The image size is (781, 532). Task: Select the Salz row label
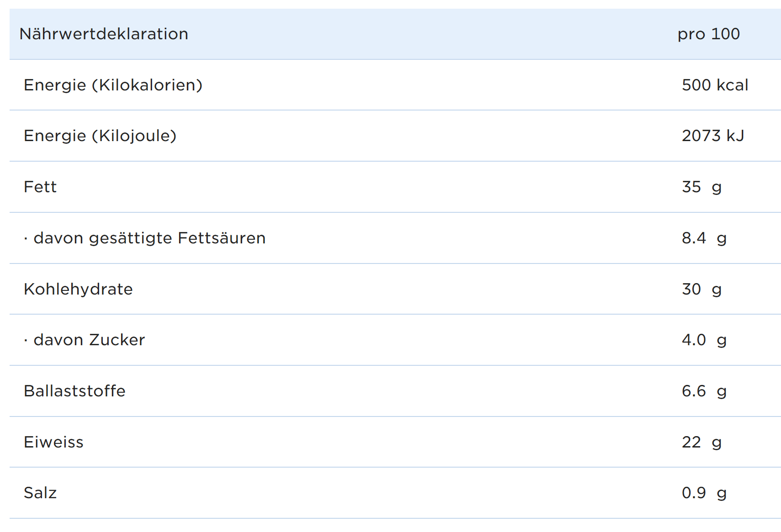(x=40, y=493)
